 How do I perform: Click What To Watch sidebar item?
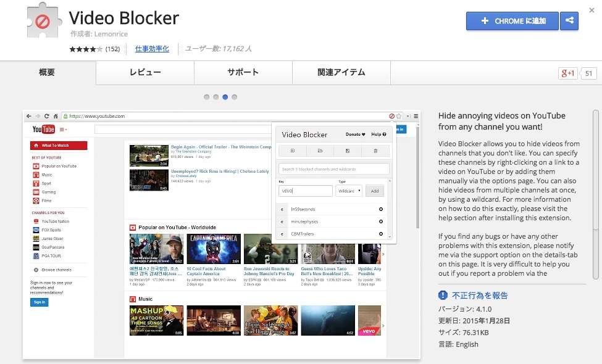tap(59, 146)
